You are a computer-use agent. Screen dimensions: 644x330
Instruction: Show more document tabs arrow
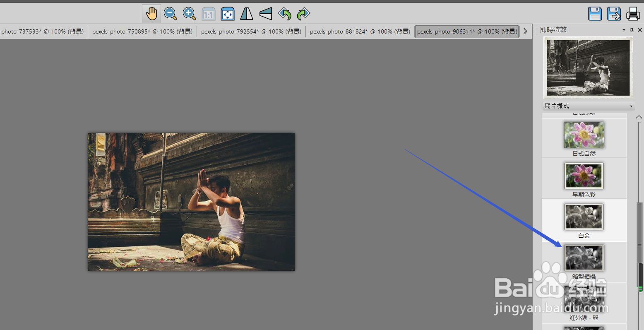coord(525,31)
